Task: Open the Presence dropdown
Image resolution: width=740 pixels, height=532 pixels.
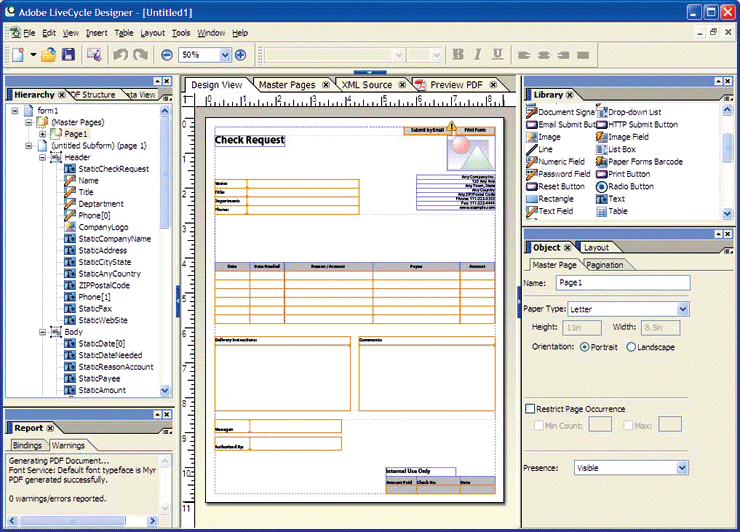Action: point(682,468)
